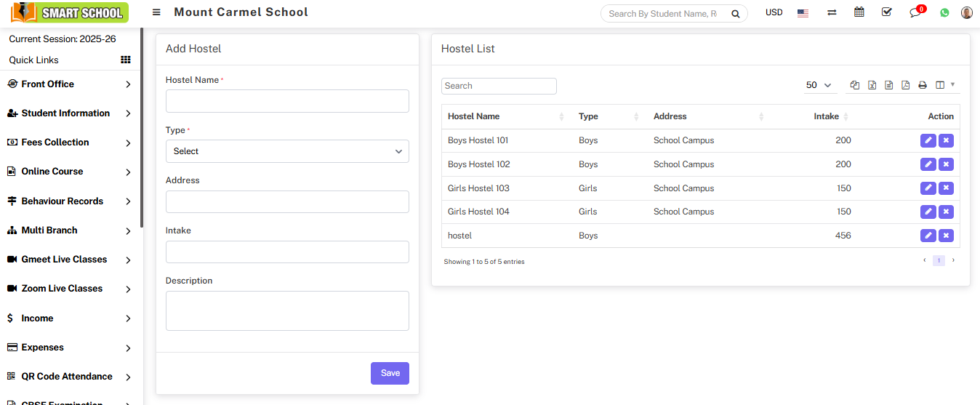Click the previous page arrow
980x405 pixels.
(x=924, y=260)
